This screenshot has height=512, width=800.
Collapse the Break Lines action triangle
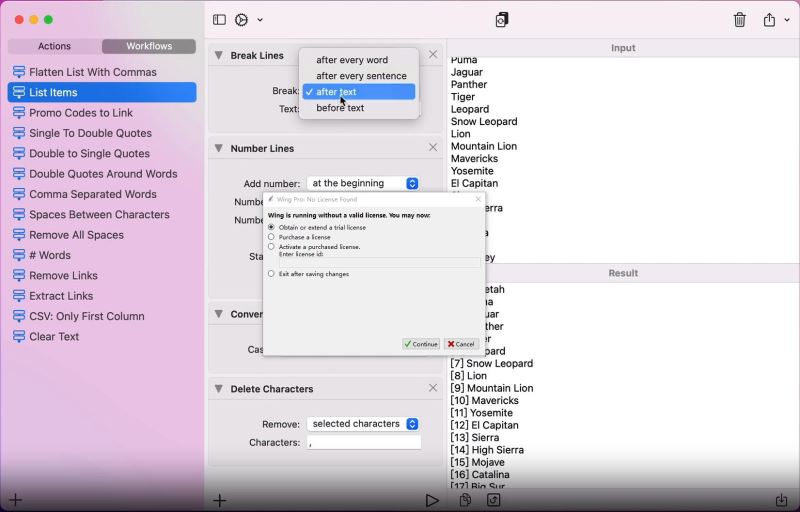point(218,55)
